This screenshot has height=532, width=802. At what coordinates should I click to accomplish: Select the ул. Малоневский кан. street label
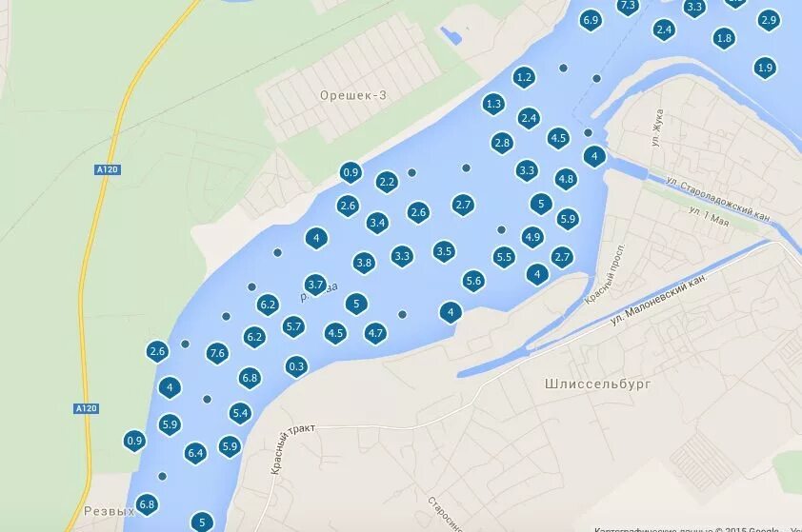click(659, 299)
